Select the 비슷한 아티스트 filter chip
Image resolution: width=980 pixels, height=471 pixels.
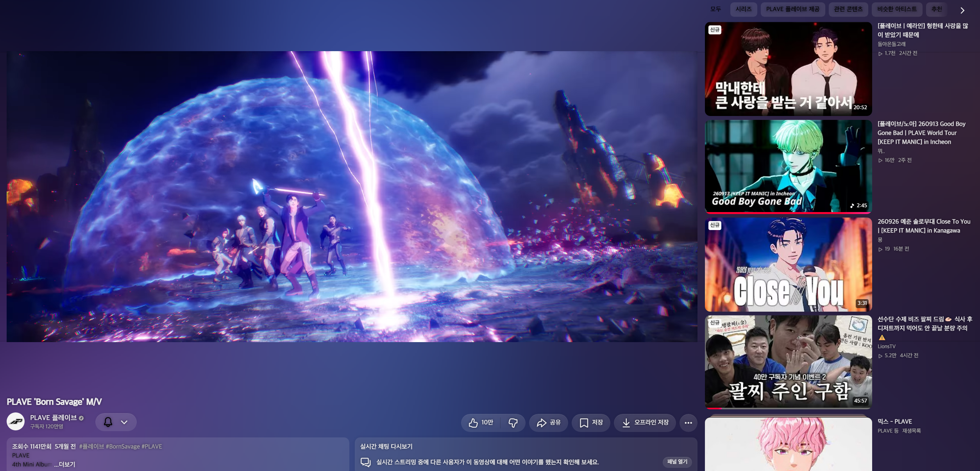pos(897,9)
